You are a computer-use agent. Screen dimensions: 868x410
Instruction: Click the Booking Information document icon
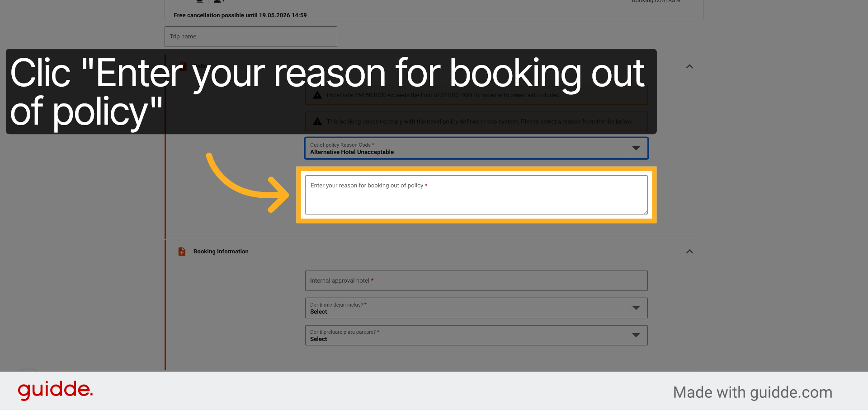tap(182, 252)
